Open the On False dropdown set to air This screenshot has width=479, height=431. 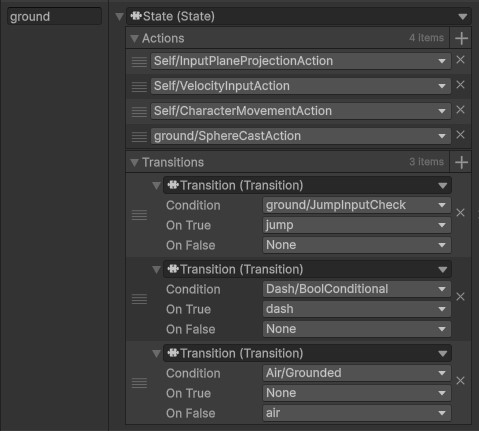pyautogui.click(x=357, y=413)
